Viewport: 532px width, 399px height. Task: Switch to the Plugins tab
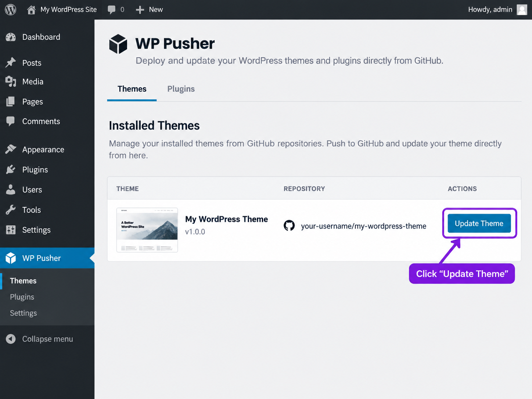tap(181, 89)
